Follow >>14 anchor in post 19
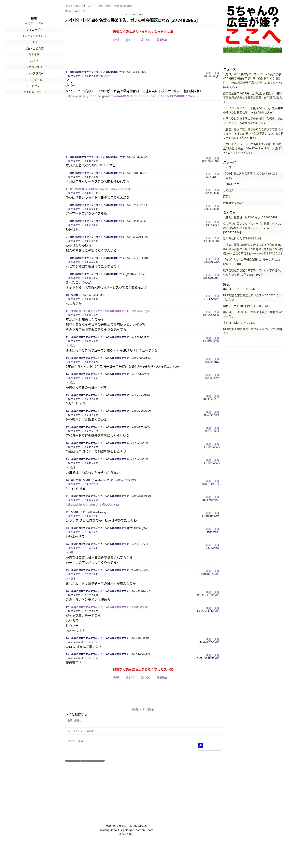Screen dimensions: 284x868 [70, 467]
